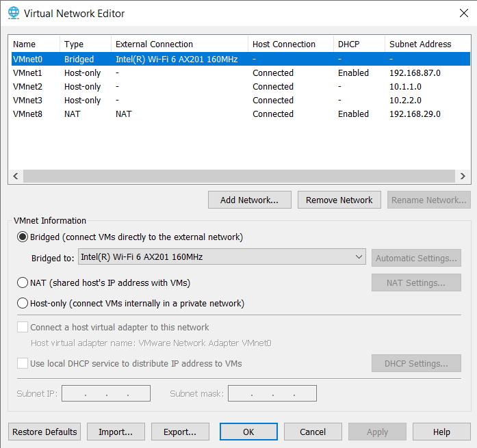Viewport: 477px width, 448px height.
Task: Click Connected cell in VMnet3 row
Action: 273,101
